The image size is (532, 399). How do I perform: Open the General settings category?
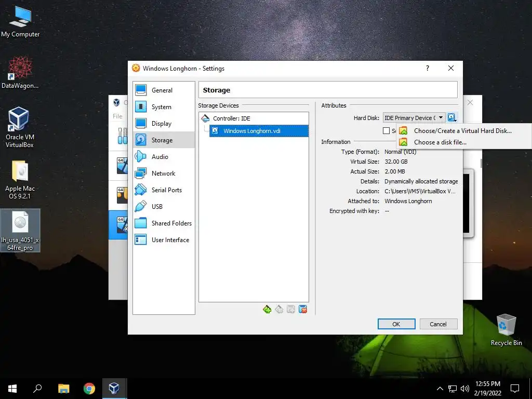click(164, 90)
